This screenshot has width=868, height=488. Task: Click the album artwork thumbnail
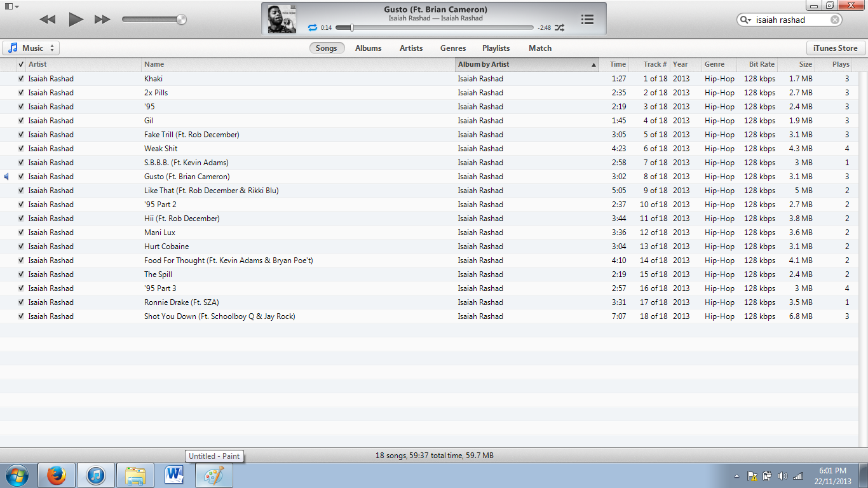coord(282,19)
